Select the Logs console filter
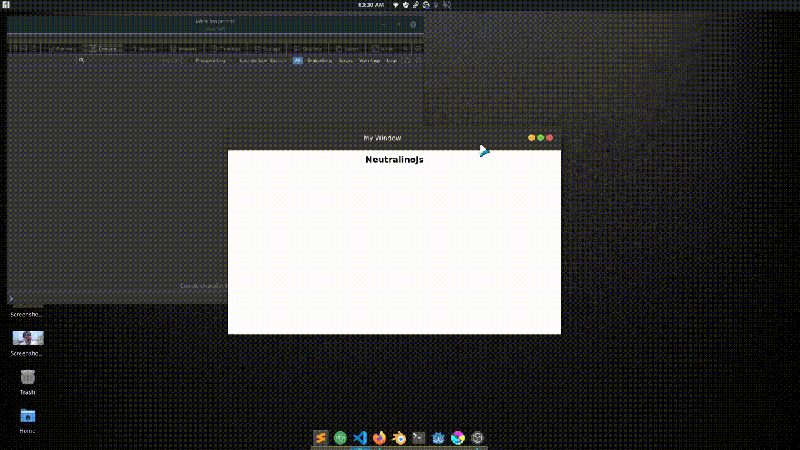The image size is (800, 450). (391, 60)
